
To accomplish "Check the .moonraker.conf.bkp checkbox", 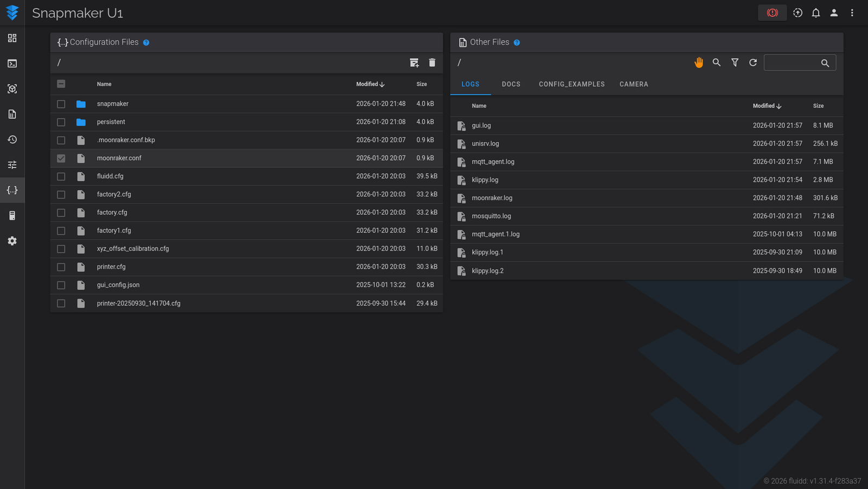I will click(x=61, y=140).
